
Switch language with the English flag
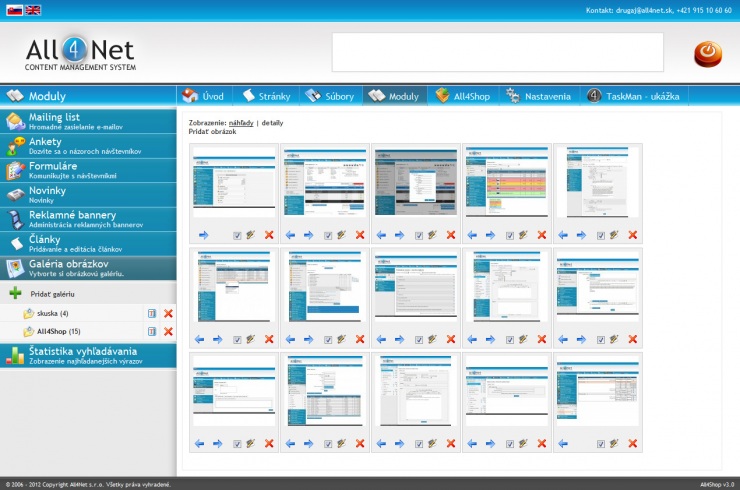(33, 10)
